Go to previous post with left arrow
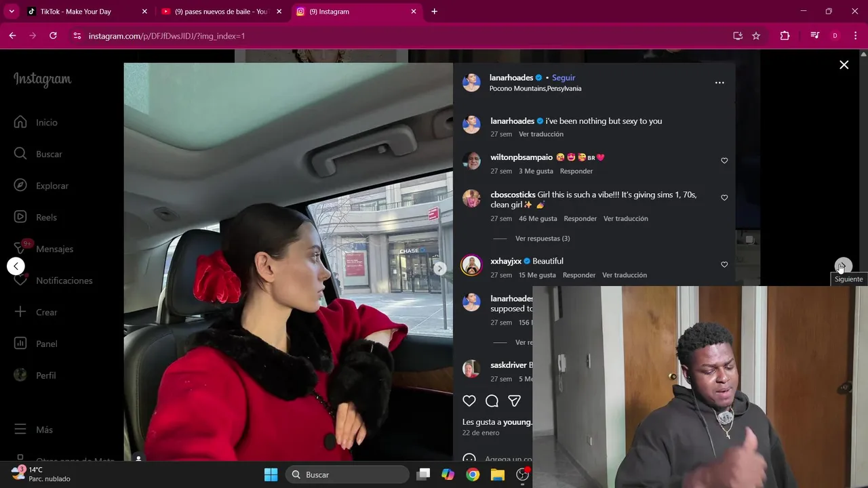The width and height of the screenshot is (868, 488). (x=16, y=266)
